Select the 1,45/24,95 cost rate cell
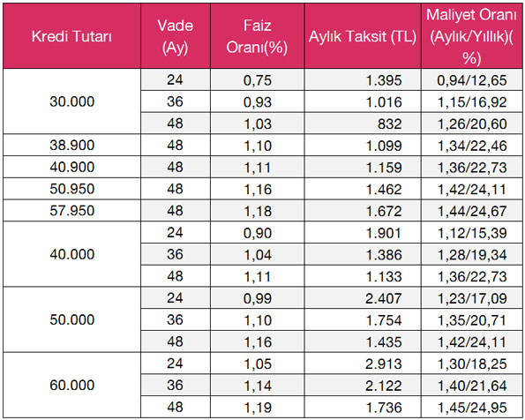525x420 pixels. coord(472,408)
